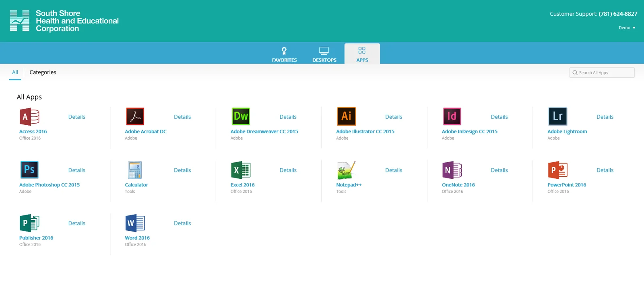Viewport: 644px width, 304px height.
Task: Show Details for Adobe Dreamweaver CC 2015
Action: click(x=288, y=117)
